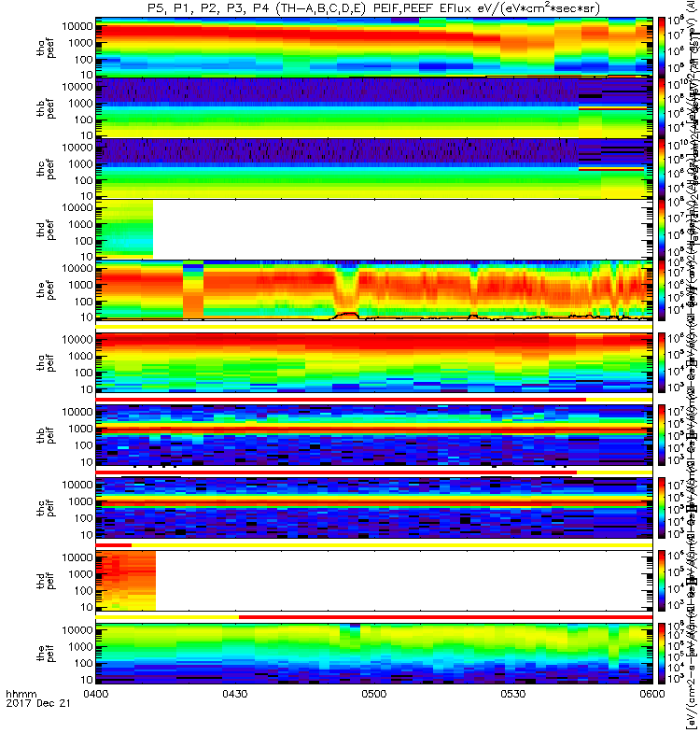Select the "the peef" axis label
Viewport: 700px width, 747px height.
[46, 290]
